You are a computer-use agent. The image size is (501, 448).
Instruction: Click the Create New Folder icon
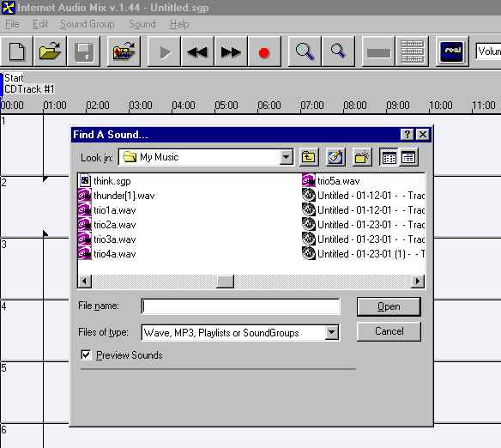(x=362, y=157)
